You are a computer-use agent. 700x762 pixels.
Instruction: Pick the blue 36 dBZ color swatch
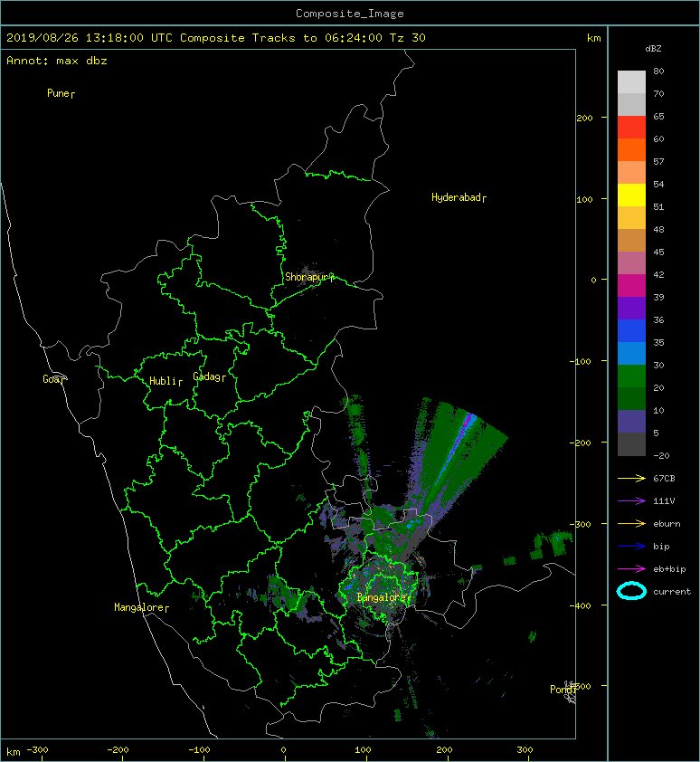631,331
